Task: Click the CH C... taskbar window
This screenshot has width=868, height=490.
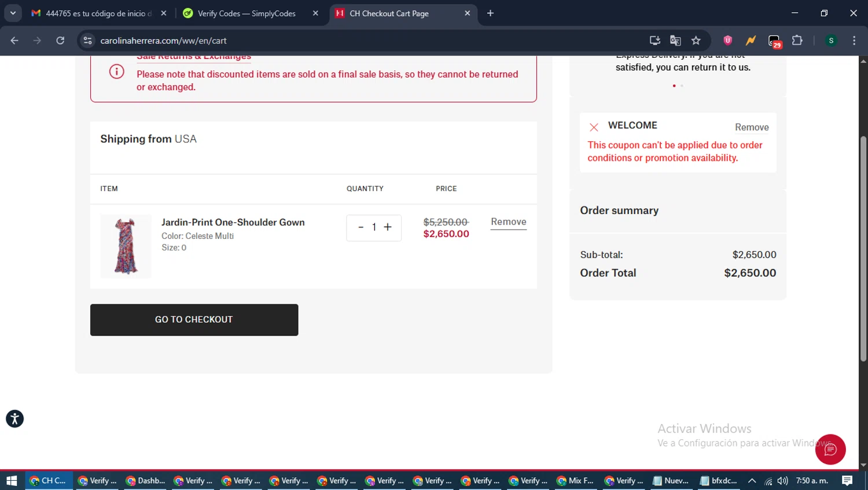Action: [x=49, y=481]
